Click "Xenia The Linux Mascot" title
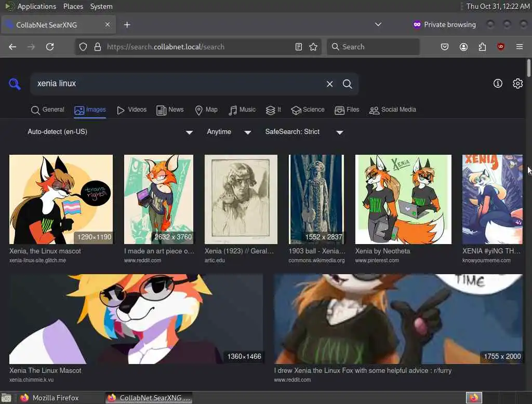Screen dimensions: 532x404 (45, 371)
